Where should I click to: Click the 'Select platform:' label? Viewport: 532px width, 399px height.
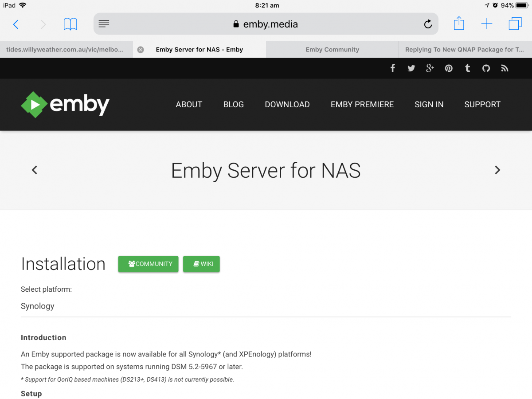tap(46, 289)
